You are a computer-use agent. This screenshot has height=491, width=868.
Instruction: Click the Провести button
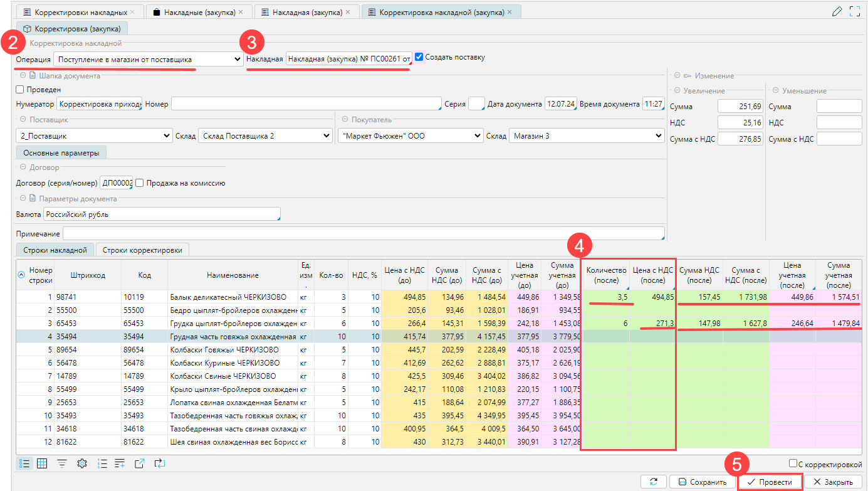(x=770, y=482)
